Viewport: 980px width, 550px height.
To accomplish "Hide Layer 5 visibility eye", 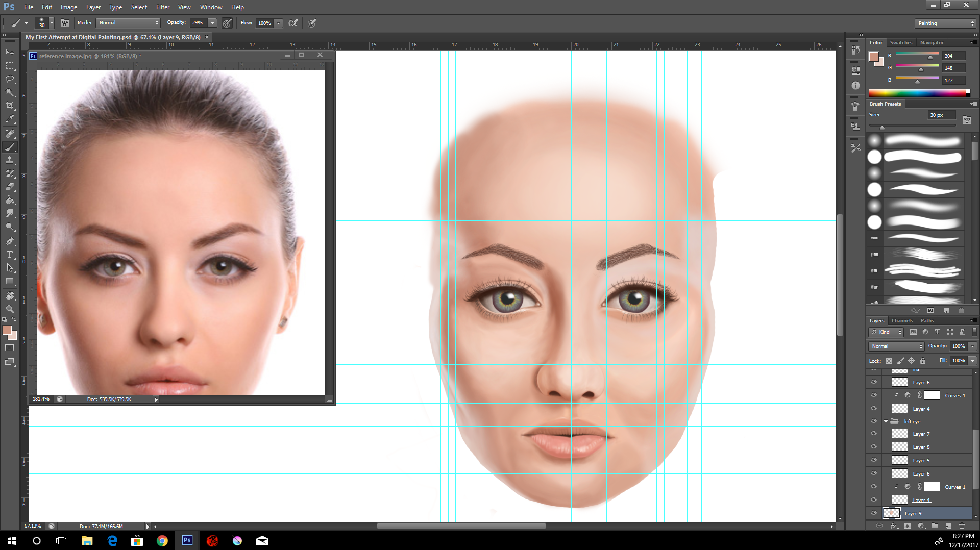I will tap(873, 460).
